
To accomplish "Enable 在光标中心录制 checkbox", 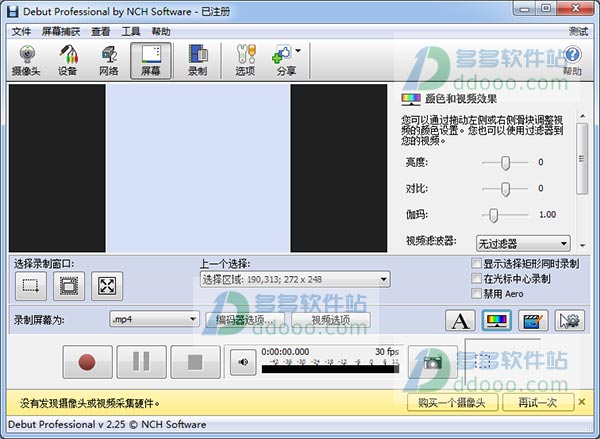I will [476, 278].
